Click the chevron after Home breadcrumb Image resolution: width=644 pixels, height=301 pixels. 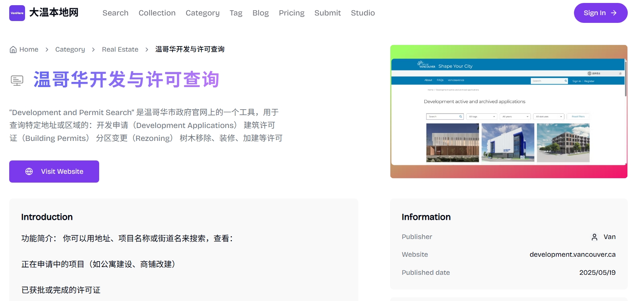point(47,49)
